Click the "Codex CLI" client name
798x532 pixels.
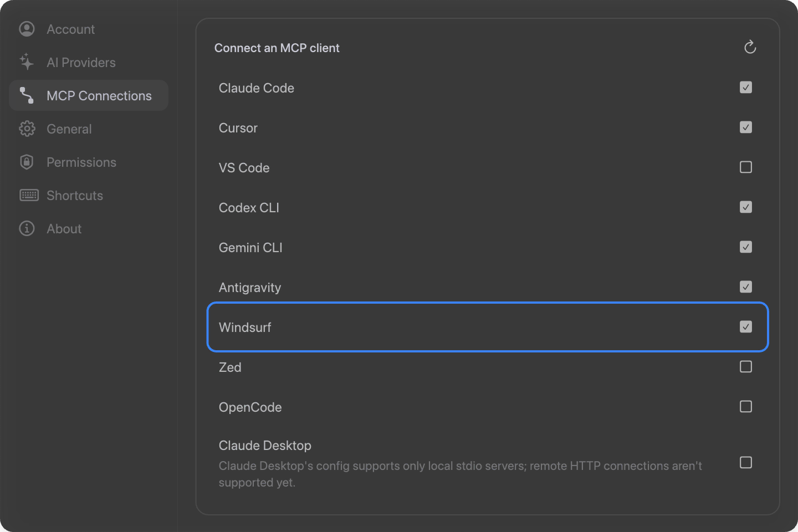(x=249, y=208)
